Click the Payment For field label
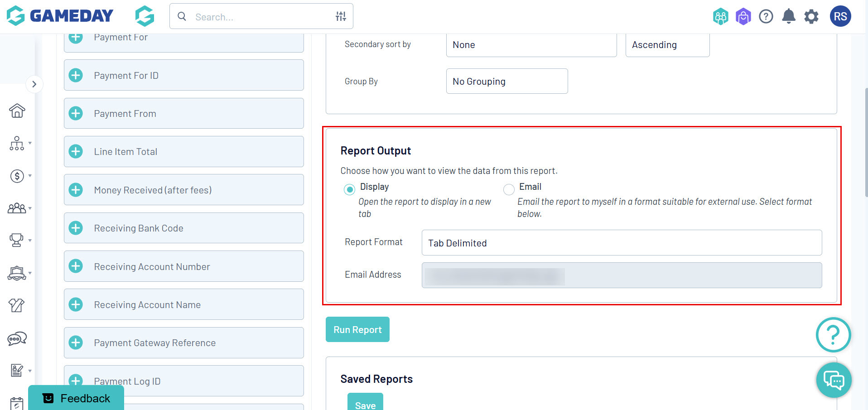Screen dimensions: 868x410 121,37
